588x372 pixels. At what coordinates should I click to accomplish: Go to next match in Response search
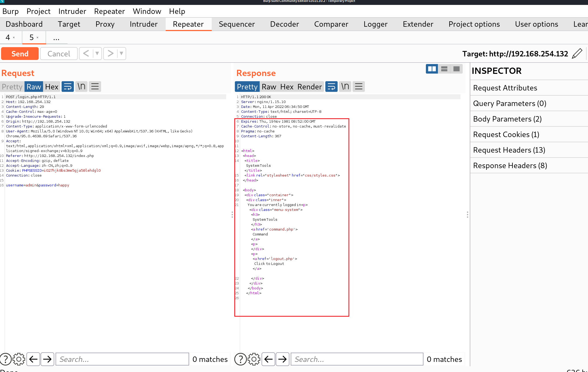[283, 359]
